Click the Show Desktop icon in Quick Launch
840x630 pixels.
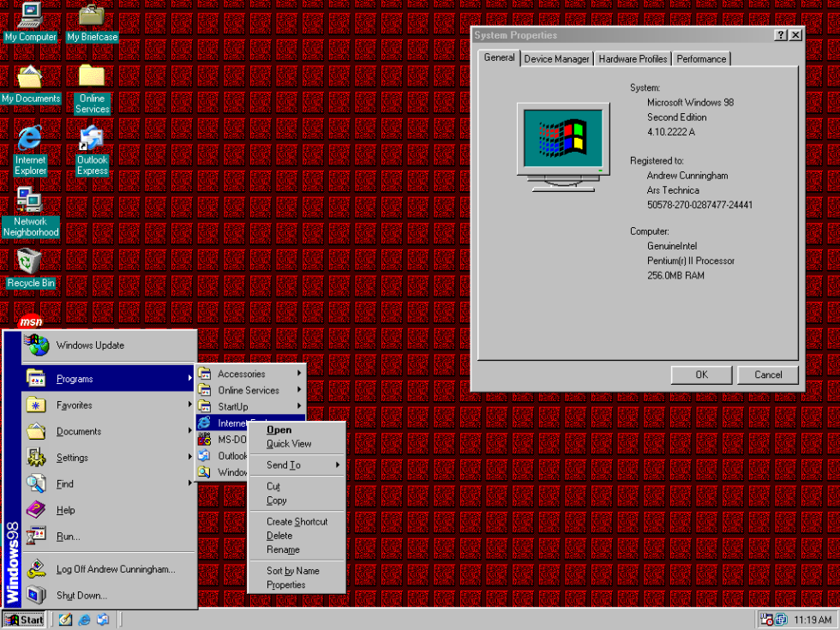click(x=65, y=619)
